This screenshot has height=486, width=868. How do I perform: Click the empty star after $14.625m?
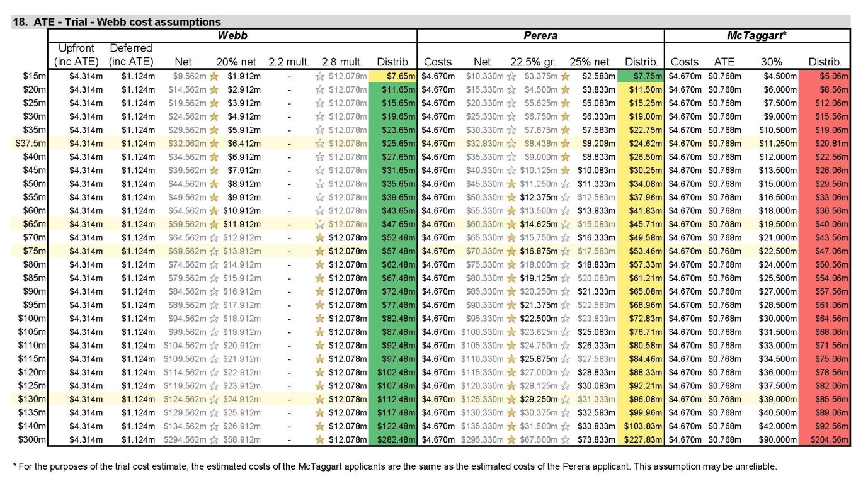pyautogui.click(x=564, y=223)
